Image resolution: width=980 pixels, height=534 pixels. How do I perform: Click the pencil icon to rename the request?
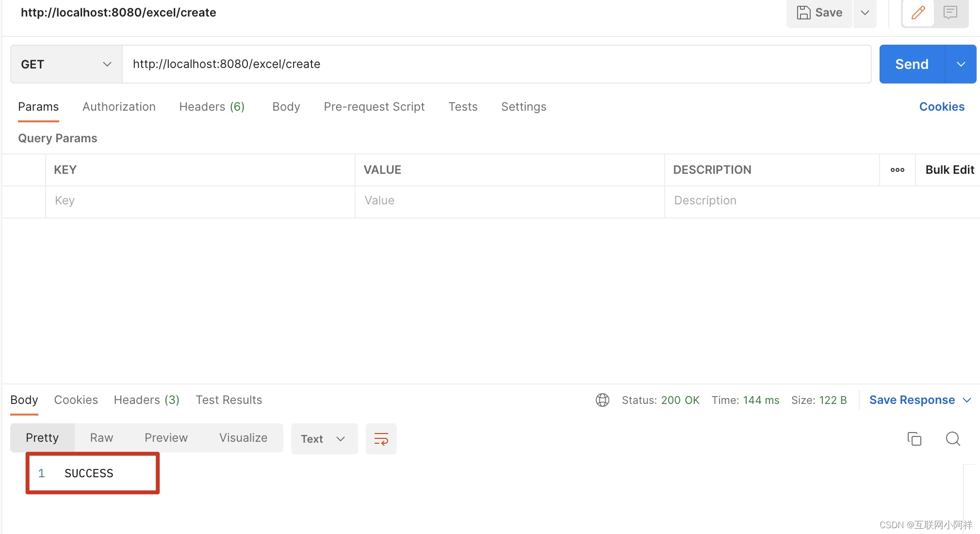918,13
